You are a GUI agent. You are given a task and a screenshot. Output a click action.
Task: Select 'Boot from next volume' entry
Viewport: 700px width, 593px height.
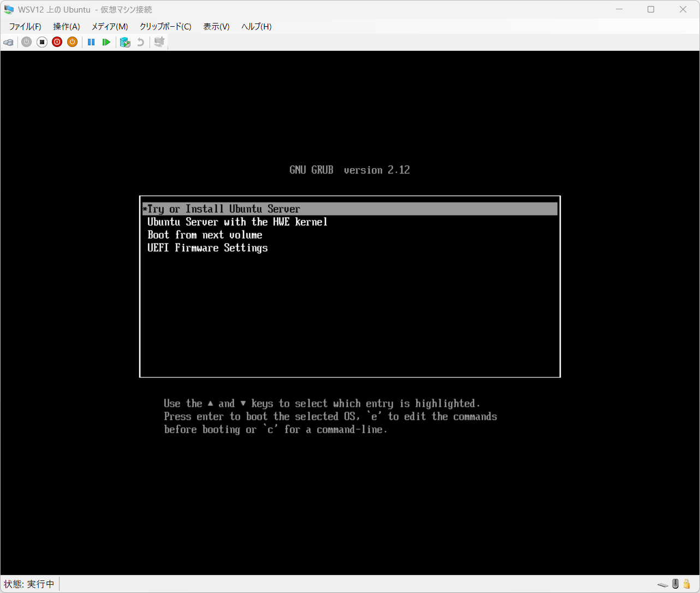click(x=350, y=235)
